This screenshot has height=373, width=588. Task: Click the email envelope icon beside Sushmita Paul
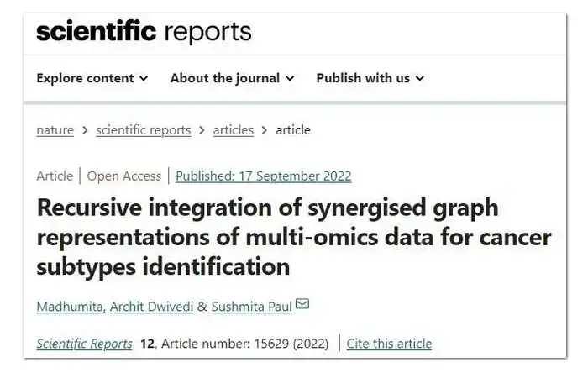(x=302, y=303)
